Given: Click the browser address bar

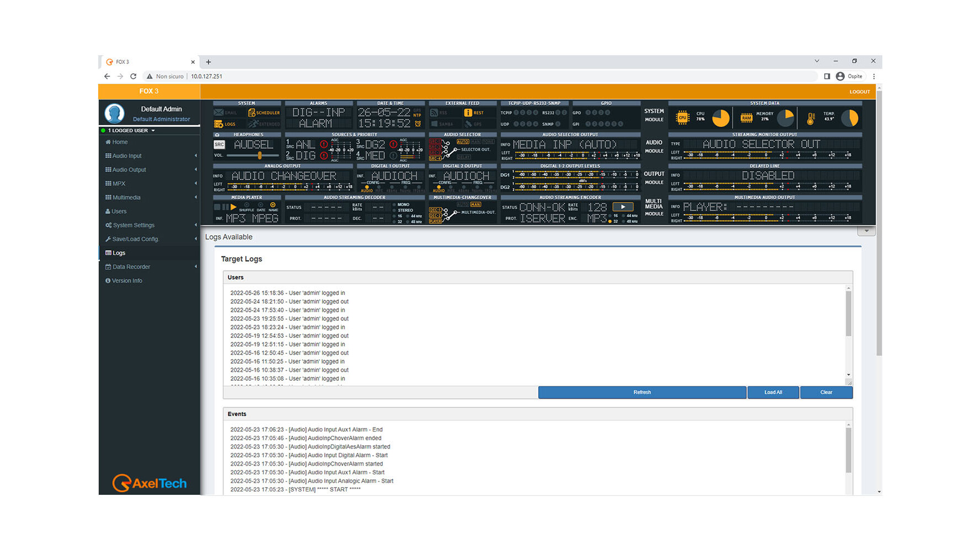Looking at the screenshot, I should click(x=496, y=77).
